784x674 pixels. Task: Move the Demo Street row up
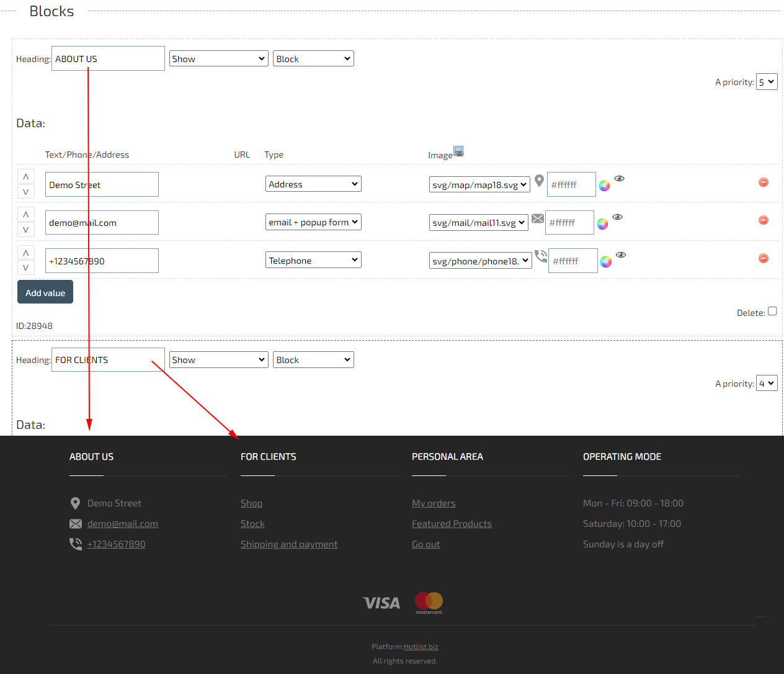25,177
